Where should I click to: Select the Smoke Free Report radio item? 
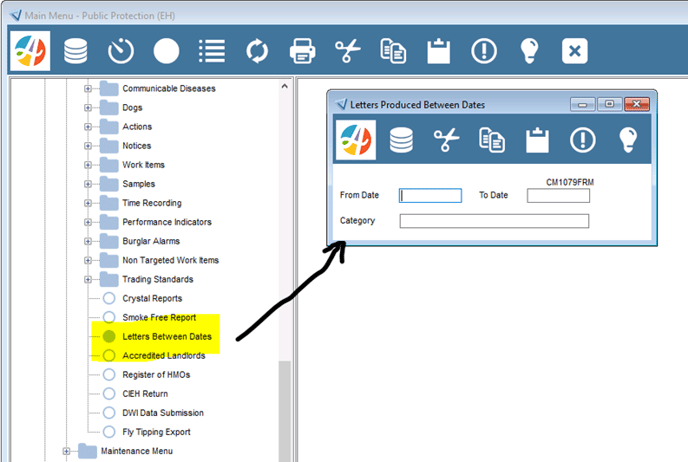point(109,317)
